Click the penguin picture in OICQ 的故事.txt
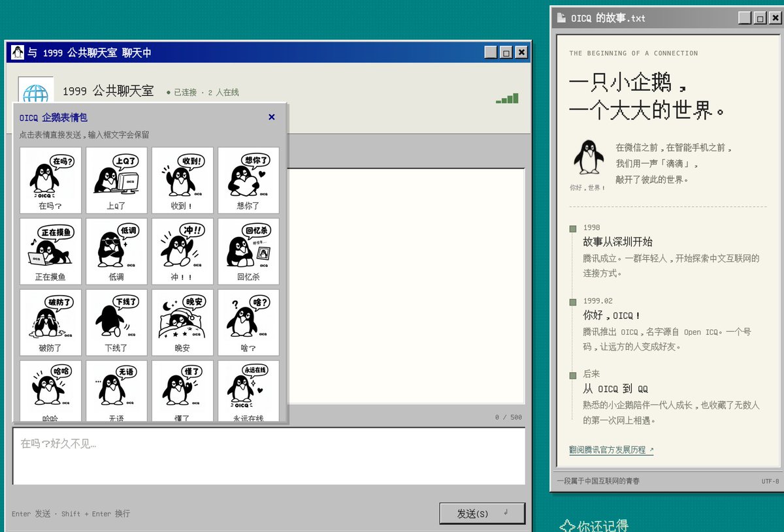784x532 pixels. [588, 157]
